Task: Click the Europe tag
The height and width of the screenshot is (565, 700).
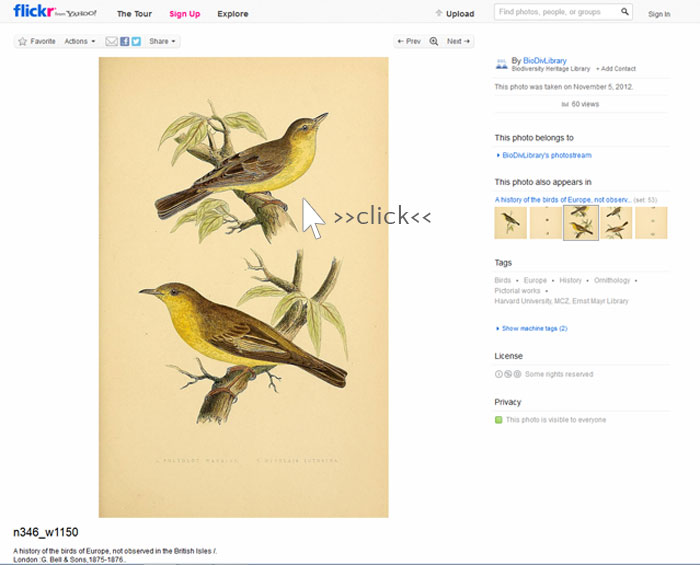Action: point(535,280)
